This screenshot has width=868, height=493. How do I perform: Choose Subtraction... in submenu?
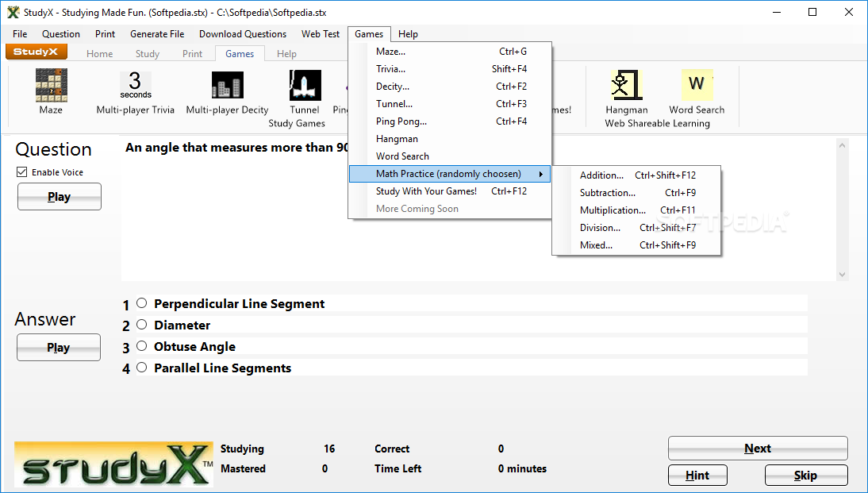point(636,193)
